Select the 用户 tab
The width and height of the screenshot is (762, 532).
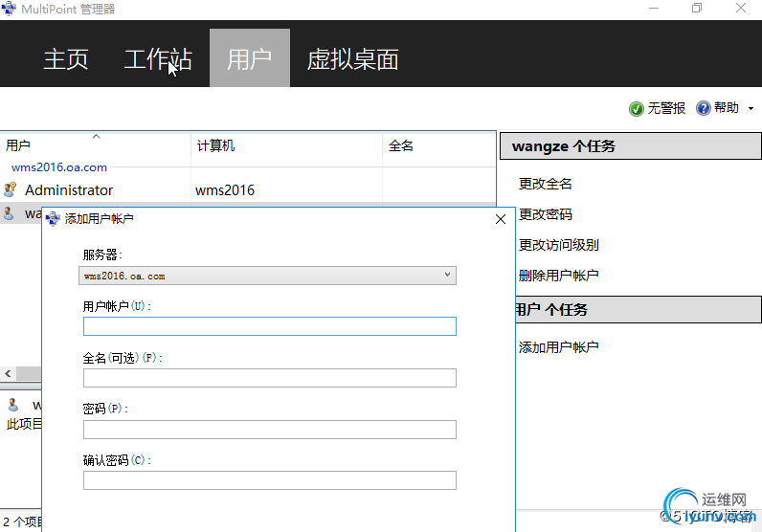(x=249, y=57)
